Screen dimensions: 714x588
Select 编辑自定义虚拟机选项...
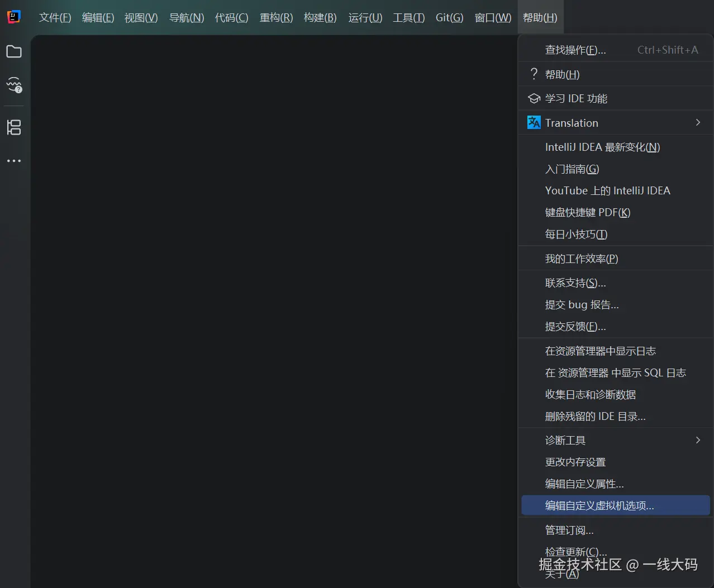tap(616, 505)
